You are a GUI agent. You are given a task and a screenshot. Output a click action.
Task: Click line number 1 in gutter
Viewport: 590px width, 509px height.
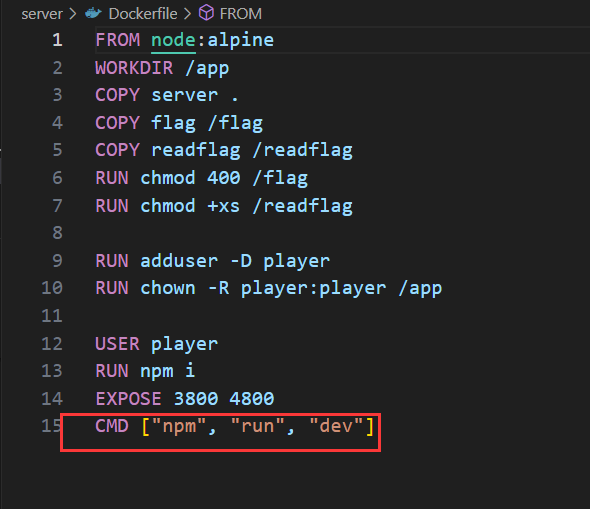point(58,40)
